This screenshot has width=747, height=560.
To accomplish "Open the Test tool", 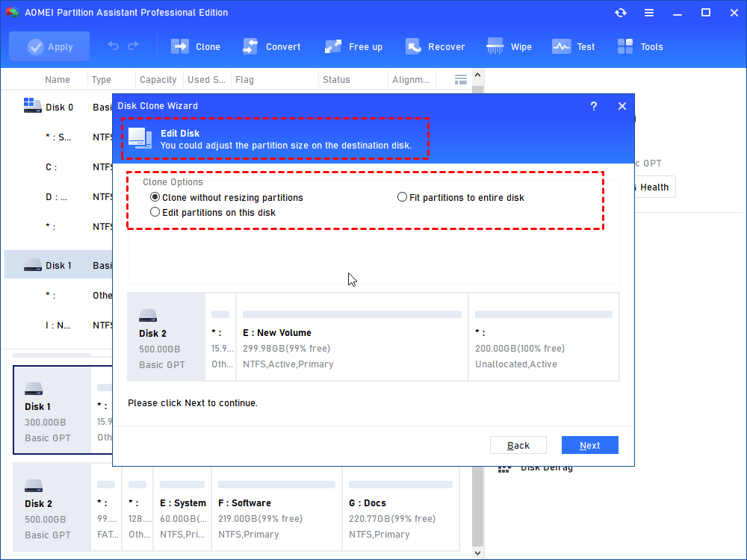I will point(562,46).
